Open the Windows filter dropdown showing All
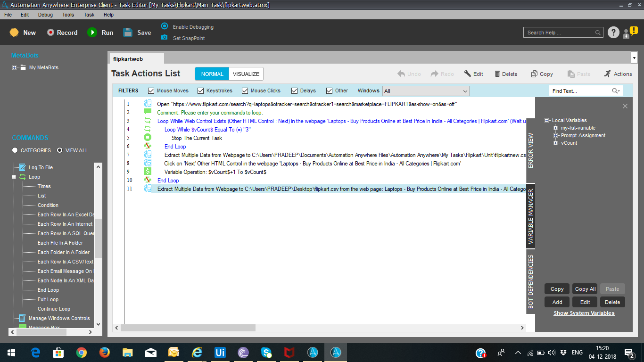Image resolution: width=644 pixels, height=362 pixels. click(426, 91)
